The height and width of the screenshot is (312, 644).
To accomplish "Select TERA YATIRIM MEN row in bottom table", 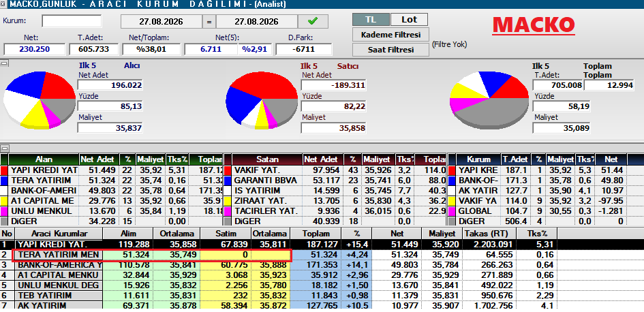I will tap(322, 255).
